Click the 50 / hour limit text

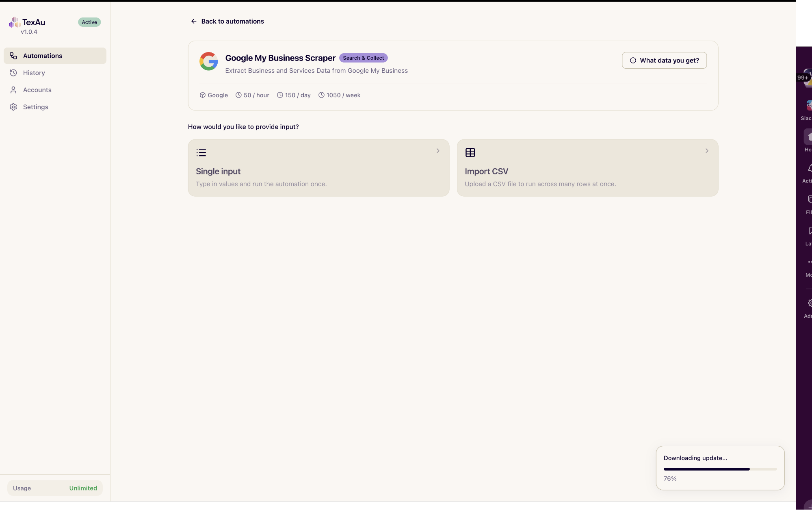pos(256,95)
